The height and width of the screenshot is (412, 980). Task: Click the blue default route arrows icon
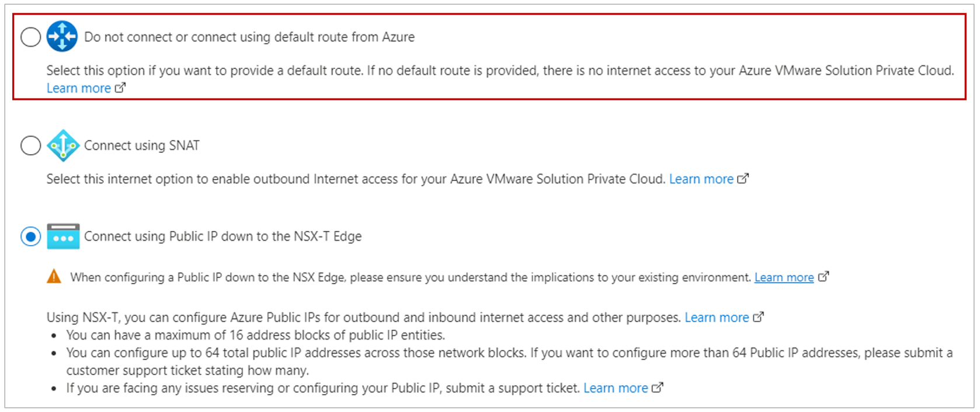[x=62, y=36]
